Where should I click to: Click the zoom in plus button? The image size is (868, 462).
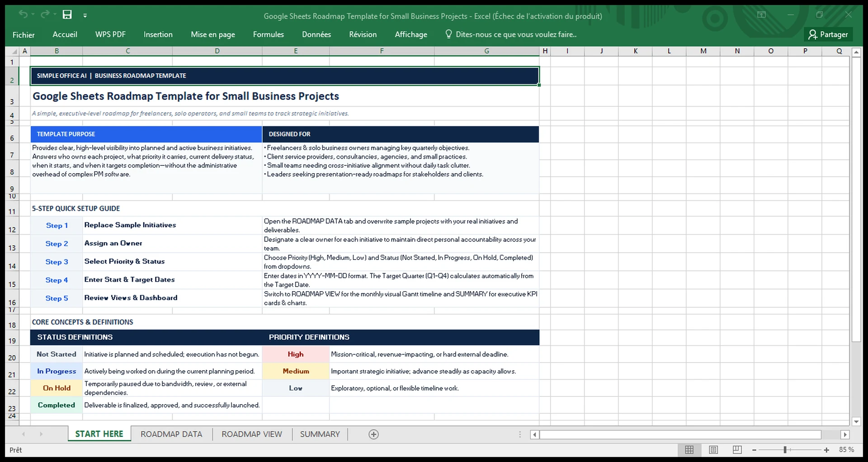pos(826,450)
